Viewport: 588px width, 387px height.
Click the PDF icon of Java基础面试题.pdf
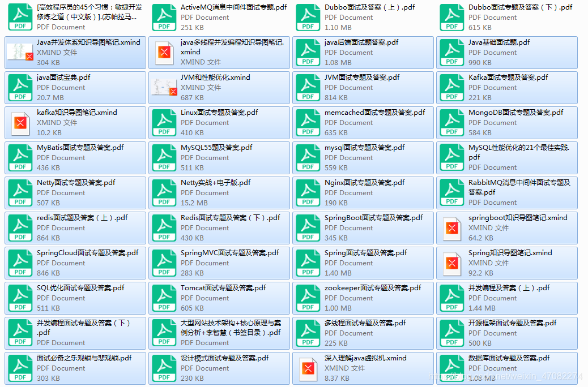coord(452,53)
